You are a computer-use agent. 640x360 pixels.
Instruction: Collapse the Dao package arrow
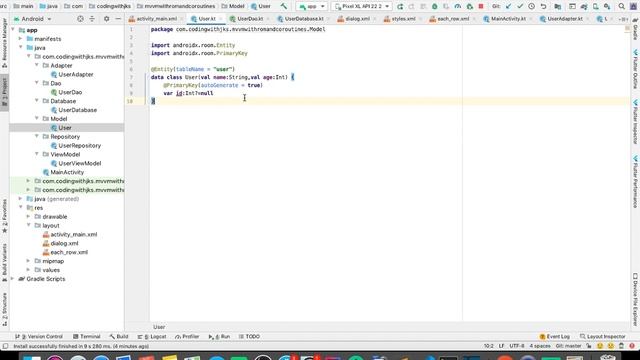(37, 83)
